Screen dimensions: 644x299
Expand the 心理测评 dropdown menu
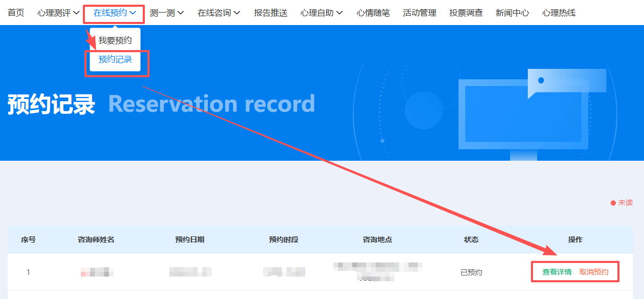tap(58, 13)
